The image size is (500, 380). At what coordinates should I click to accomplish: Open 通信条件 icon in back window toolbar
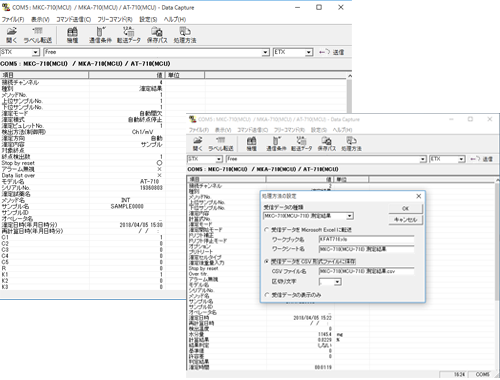[100, 35]
